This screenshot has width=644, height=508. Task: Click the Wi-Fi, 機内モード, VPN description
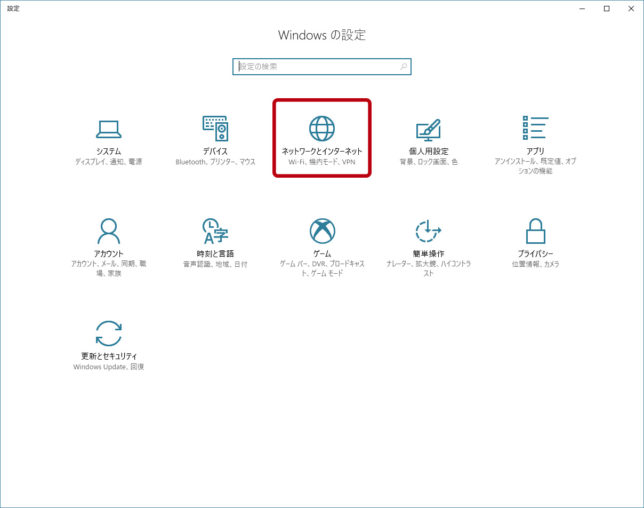(x=322, y=162)
